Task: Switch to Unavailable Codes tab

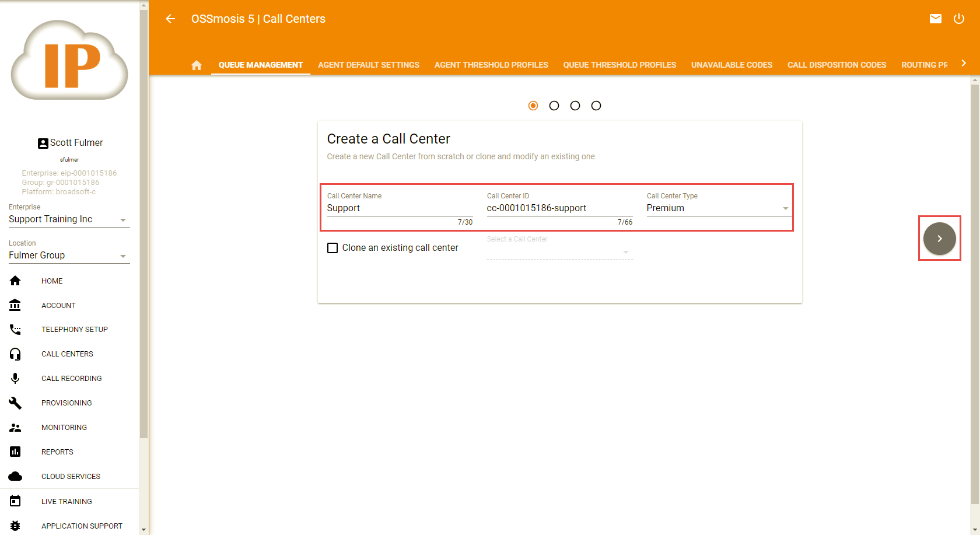Action: click(731, 65)
